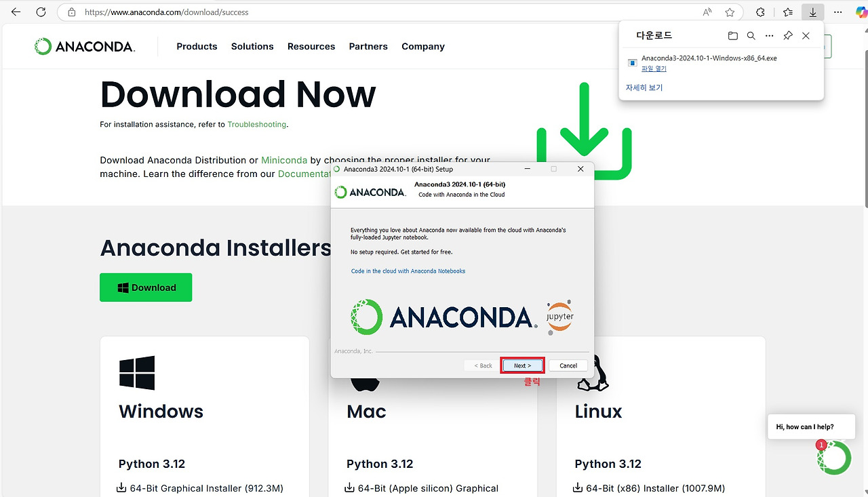Click the Anaconda logo in the site header
The height and width of the screenshot is (497, 868).
coord(85,47)
